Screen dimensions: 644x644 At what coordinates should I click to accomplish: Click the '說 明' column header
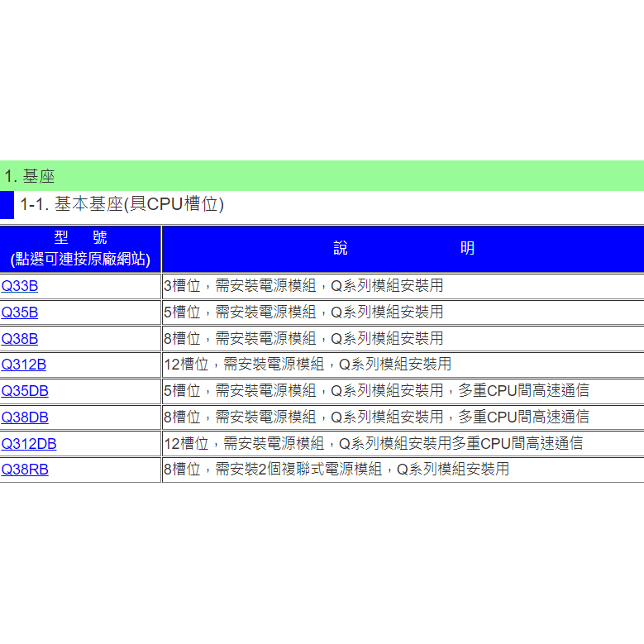point(404,248)
